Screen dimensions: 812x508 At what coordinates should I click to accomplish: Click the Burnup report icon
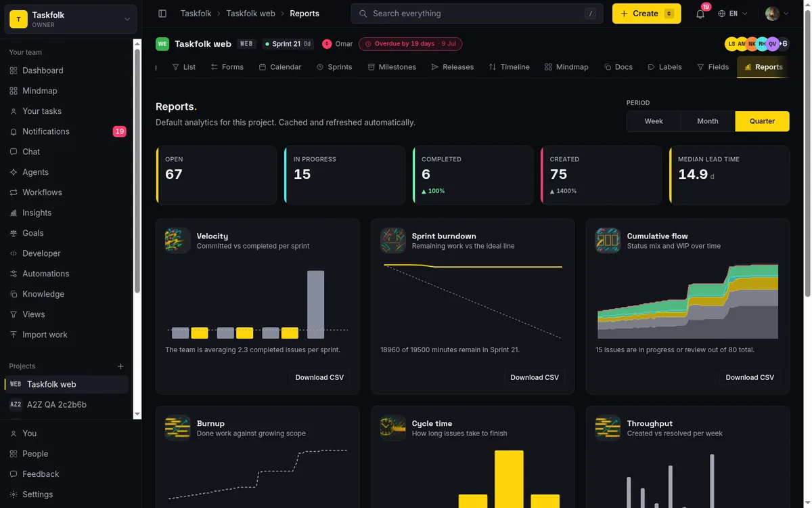click(177, 427)
